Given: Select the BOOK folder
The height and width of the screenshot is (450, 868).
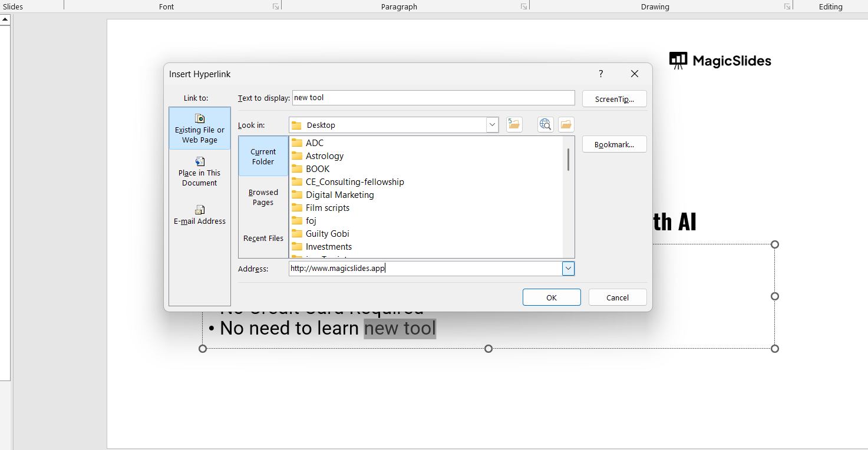Looking at the screenshot, I should point(311,169).
